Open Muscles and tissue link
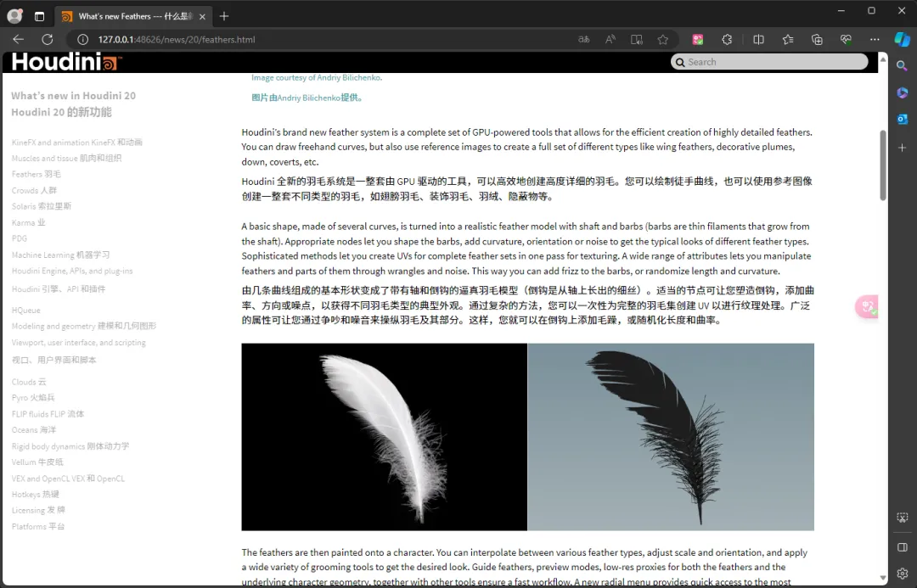Screen dimensions: 917x588 [67, 158]
